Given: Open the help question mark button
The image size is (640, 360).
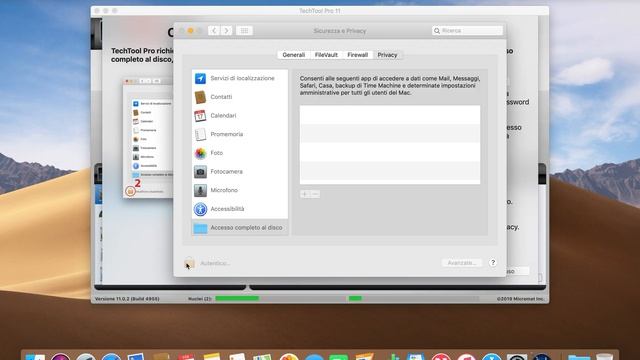Looking at the screenshot, I should [493, 263].
